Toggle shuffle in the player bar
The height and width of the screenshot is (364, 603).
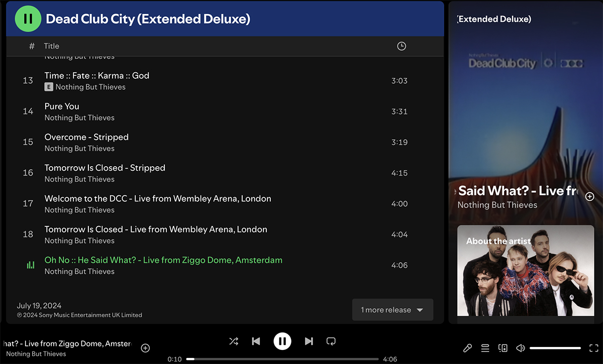click(234, 341)
